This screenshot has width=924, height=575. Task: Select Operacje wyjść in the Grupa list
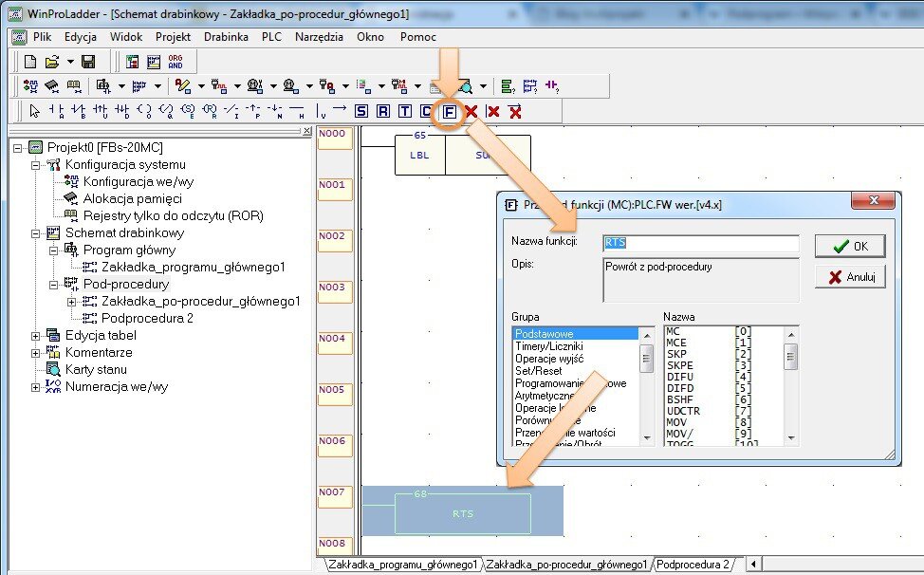click(549, 359)
